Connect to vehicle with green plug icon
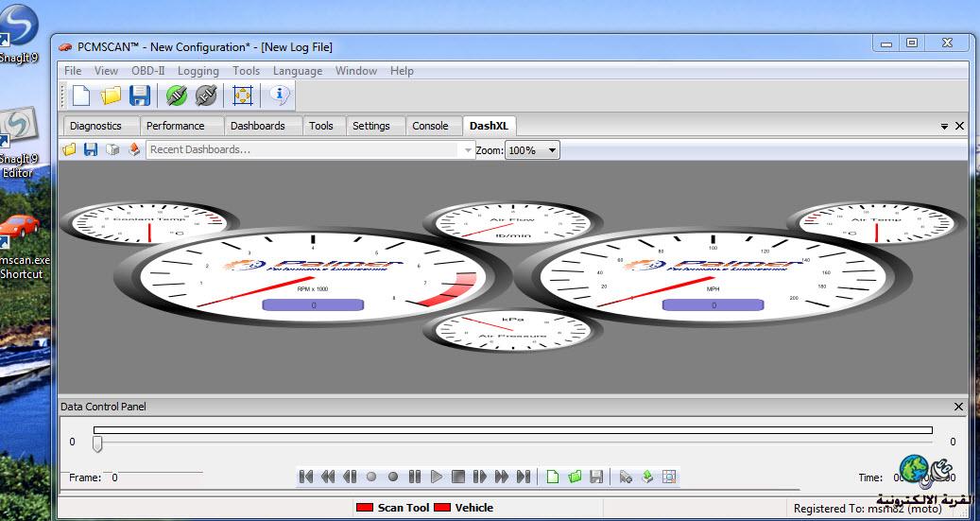Image resolution: width=980 pixels, height=521 pixels. click(x=177, y=96)
